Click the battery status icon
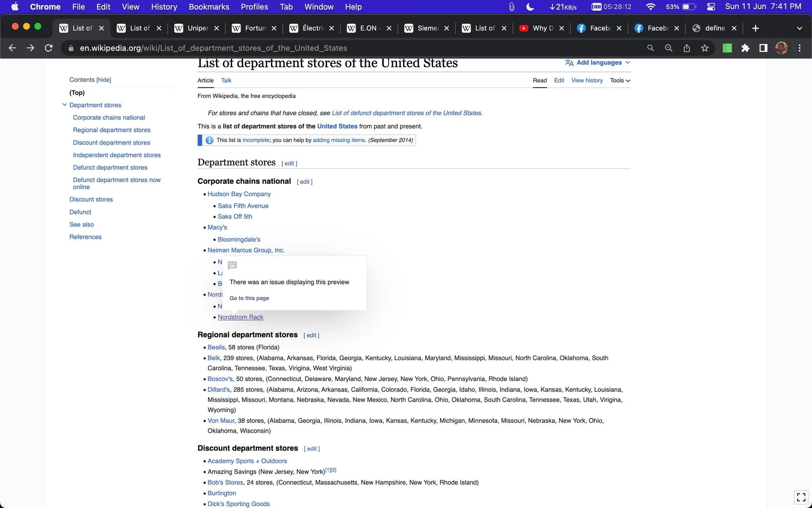The height and width of the screenshot is (508, 812). (x=689, y=7)
